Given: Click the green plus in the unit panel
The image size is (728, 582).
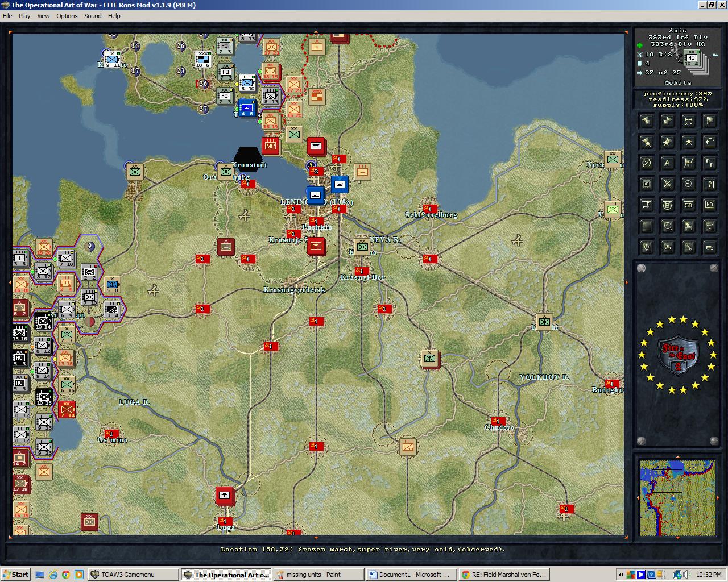Looking at the screenshot, I should coord(640,45).
